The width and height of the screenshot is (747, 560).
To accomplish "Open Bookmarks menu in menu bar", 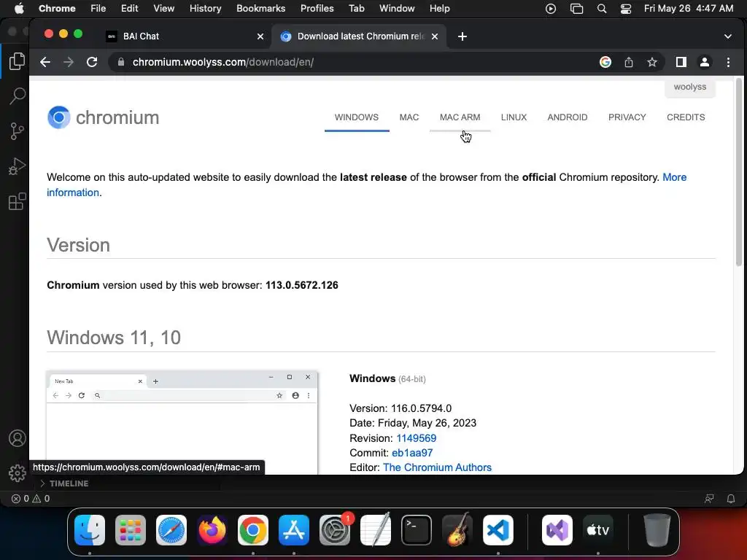I will [x=260, y=9].
